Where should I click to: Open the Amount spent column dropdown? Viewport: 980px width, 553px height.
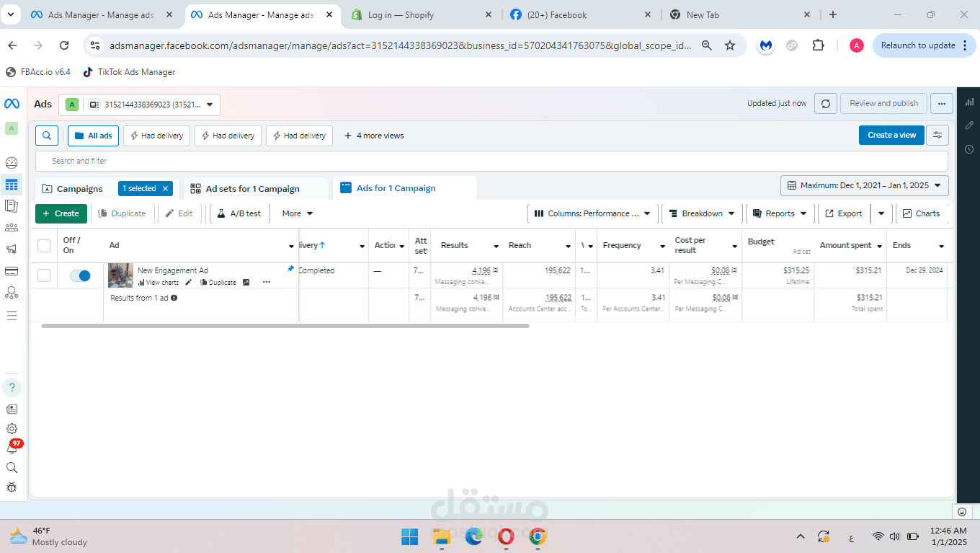click(x=880, y=247)
